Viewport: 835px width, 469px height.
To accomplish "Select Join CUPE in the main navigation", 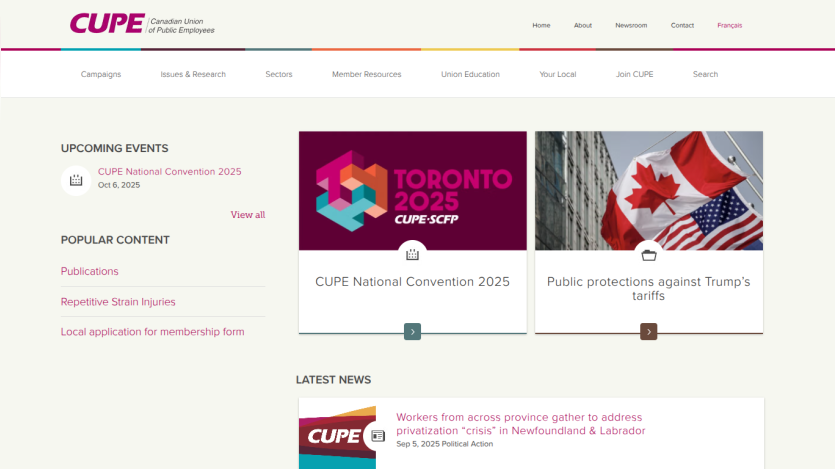I will click(x=634, y=75).
